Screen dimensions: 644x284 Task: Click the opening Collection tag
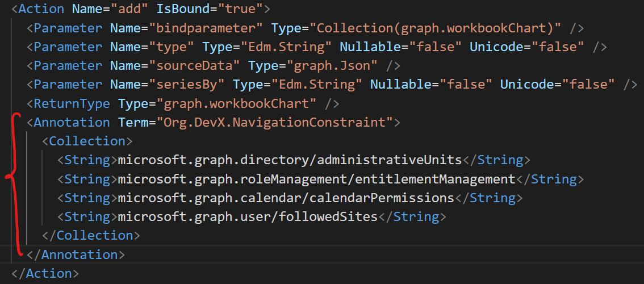tap(87, 141)
